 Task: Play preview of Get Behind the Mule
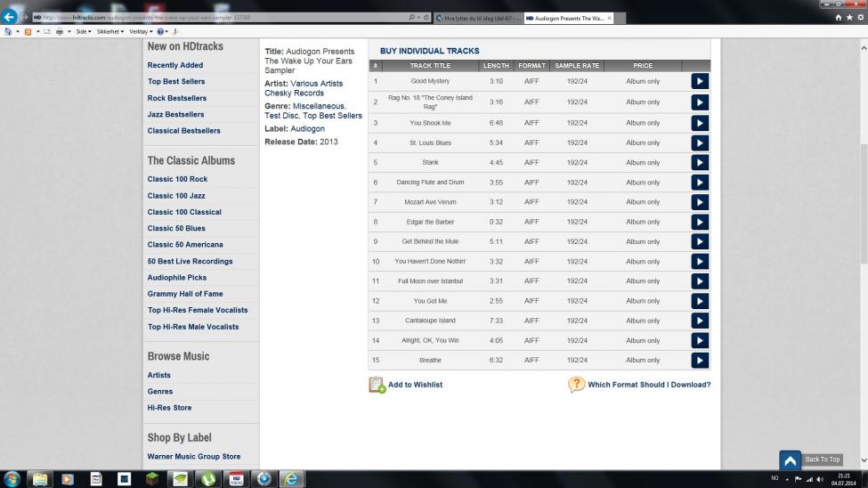point(700,241)
